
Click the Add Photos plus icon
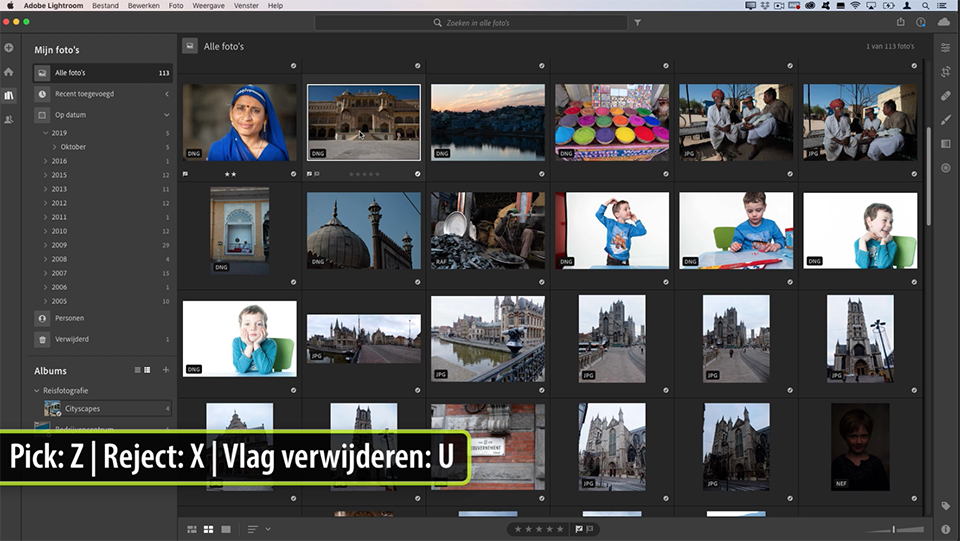[x=9, y=47]
